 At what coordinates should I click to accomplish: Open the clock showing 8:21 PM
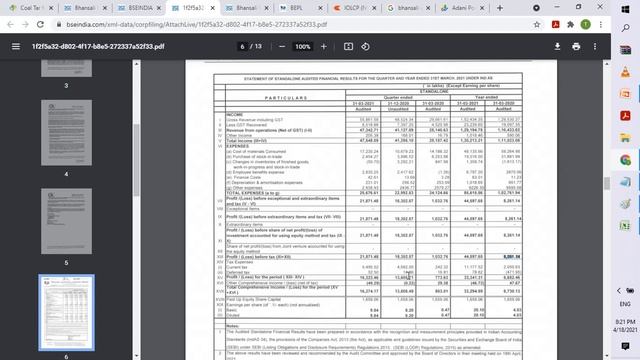[x=625, y=325]
